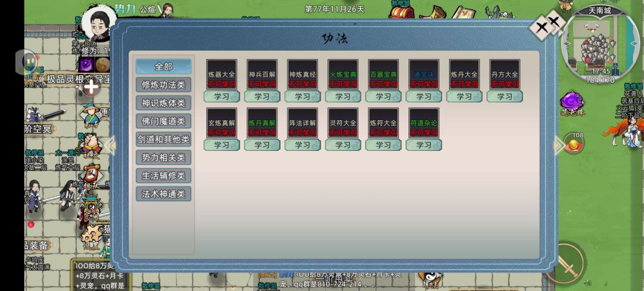Click 学习 under 炼符大全
The width and height of the screenshot is (644, 291).
coord(383,145)
